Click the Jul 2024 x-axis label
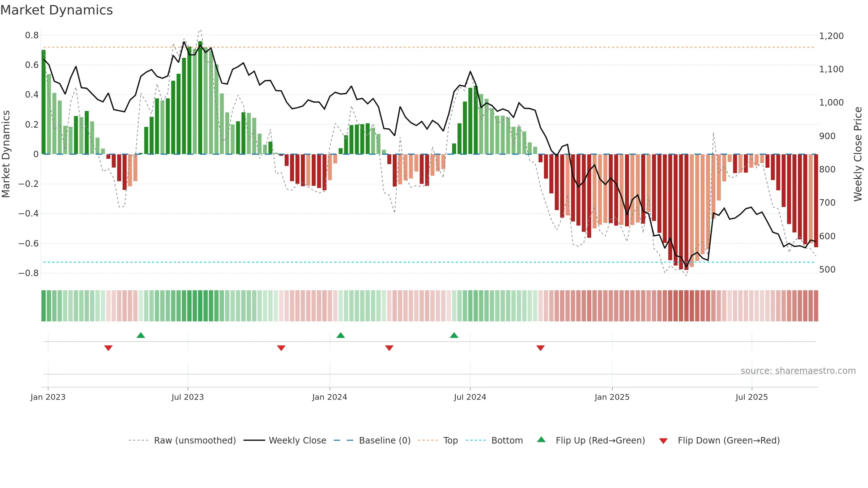The image size is (868, 488). 470,397
